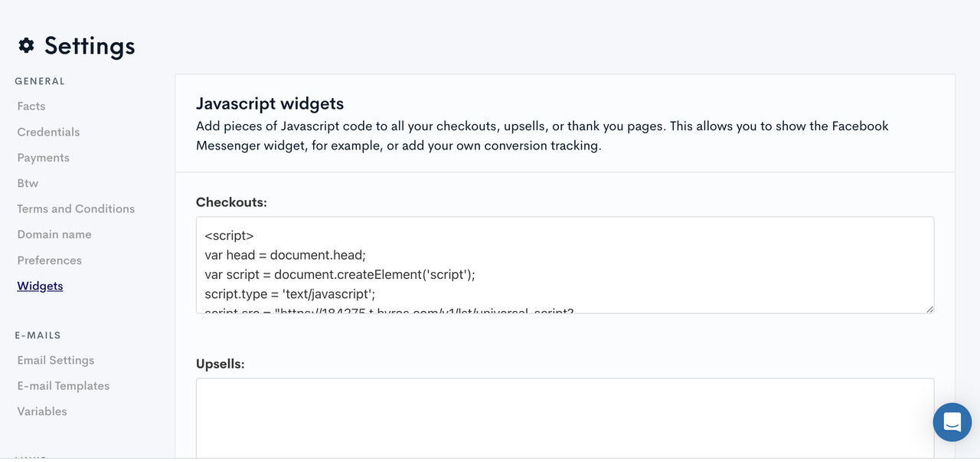Click the E-MAILS section header
Screen dimensions: 980x462
tap(36, 335)
